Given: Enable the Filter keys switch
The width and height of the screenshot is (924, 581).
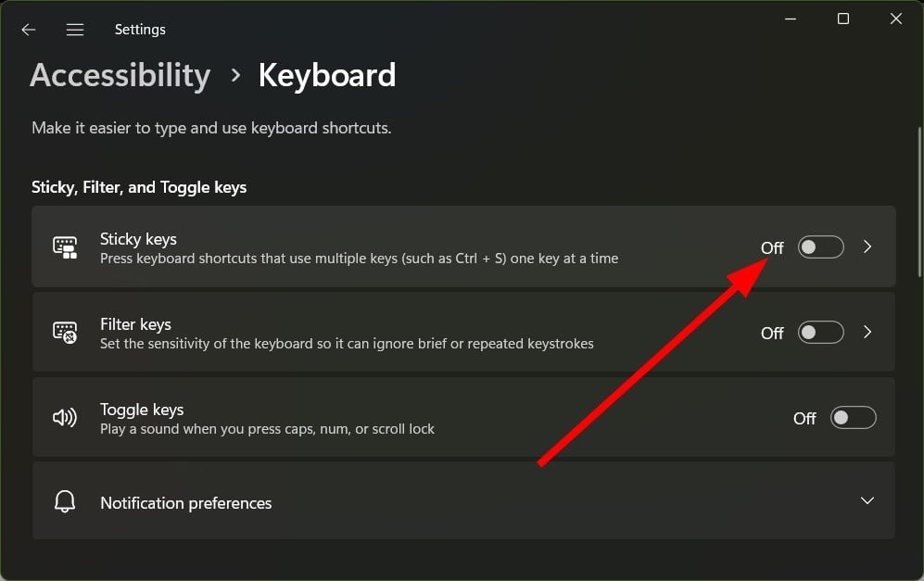Looking at the screenshot, I should point(821,333).
